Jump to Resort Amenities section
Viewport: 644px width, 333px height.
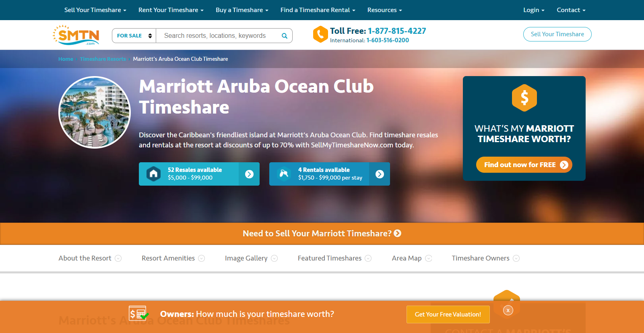pyautogui.click(x=173, y=258)
